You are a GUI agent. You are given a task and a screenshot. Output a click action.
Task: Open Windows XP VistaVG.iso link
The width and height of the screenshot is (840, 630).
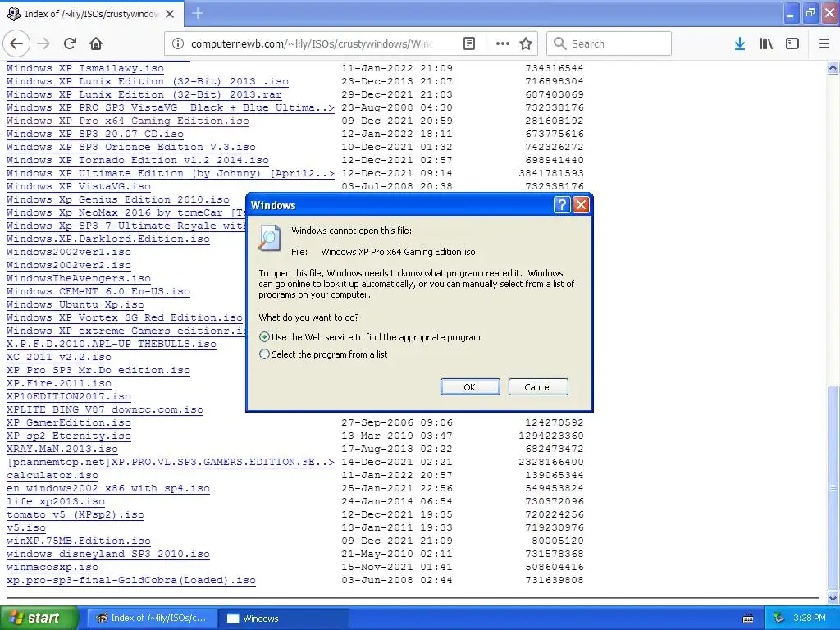(x=78, y=186)
